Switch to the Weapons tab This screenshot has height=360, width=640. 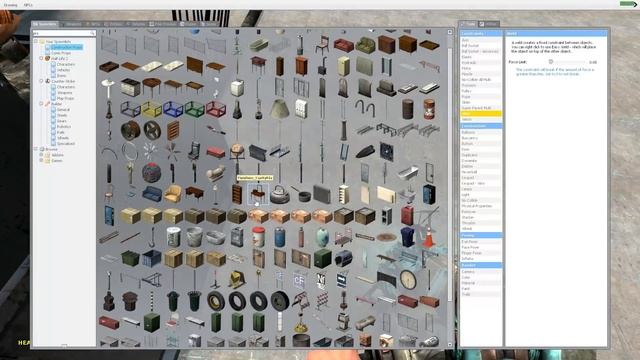[71, 24]
